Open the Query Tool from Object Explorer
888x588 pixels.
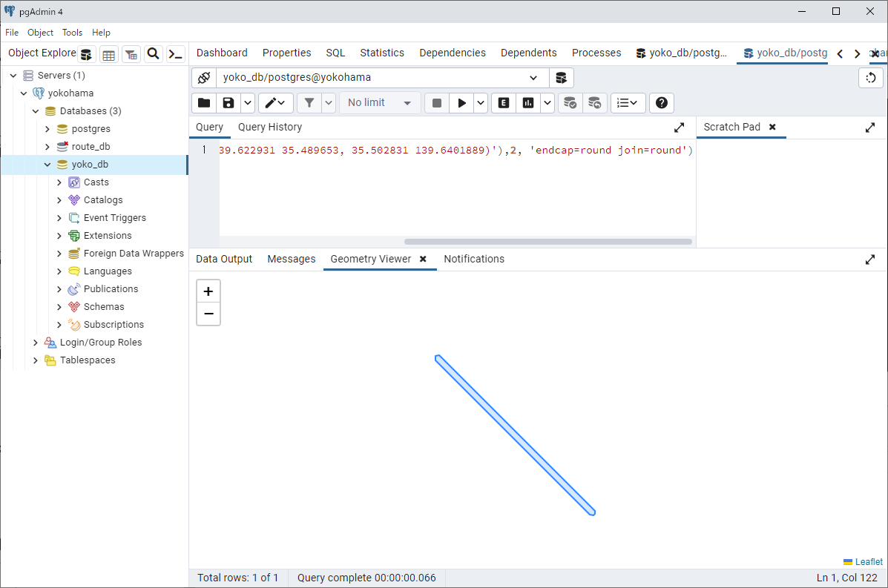point(87,54)
